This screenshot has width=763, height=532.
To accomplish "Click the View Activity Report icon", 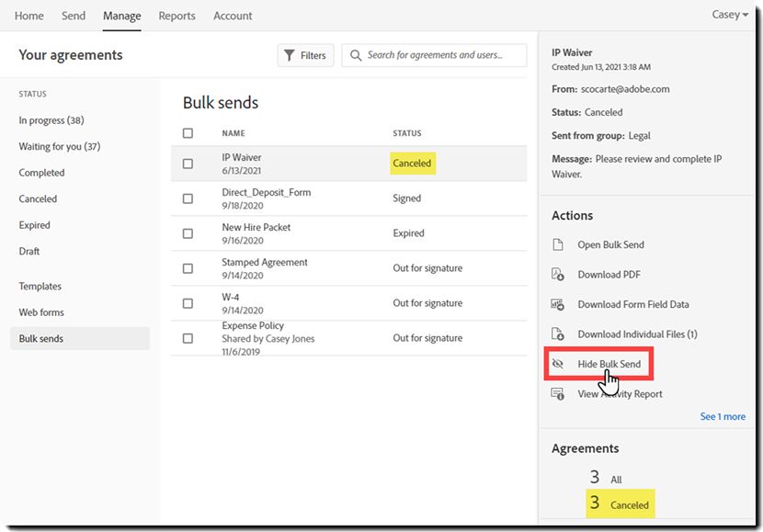I will pos(557,394).
